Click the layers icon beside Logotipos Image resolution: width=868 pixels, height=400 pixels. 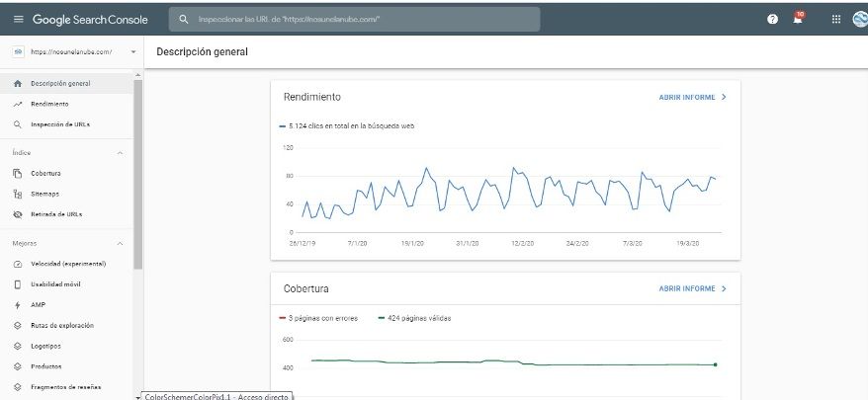coord(18,347)
